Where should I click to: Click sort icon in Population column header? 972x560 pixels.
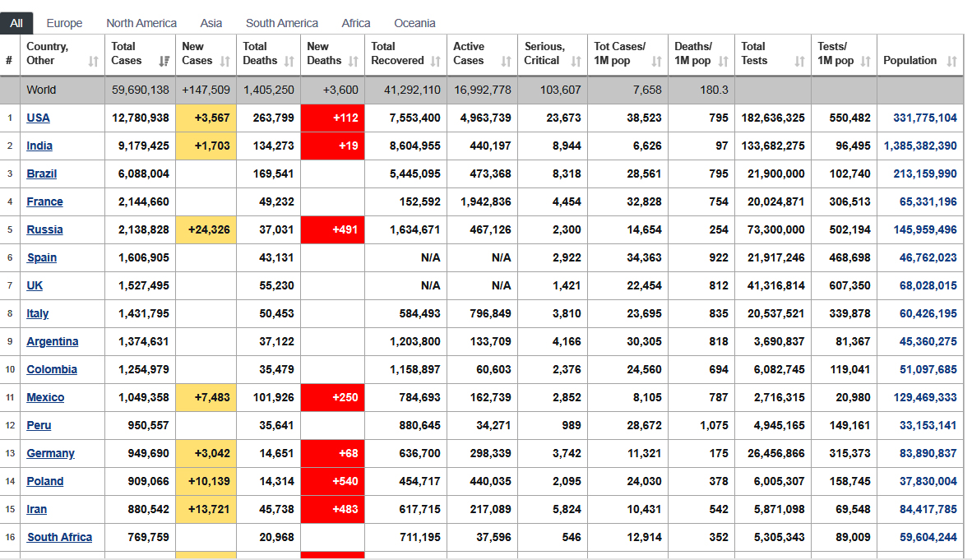(951, 62)
